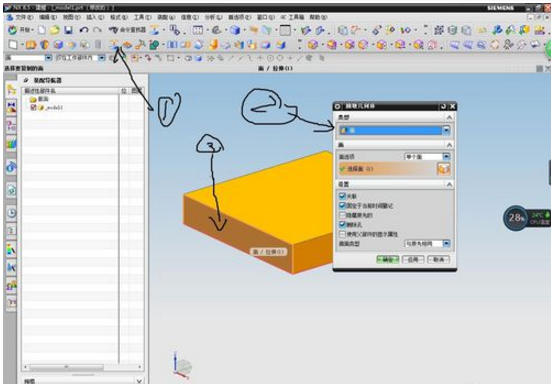Uncheck the 关联 (Associative) checkbox
The width and height of the screenshot is (551, 384).
342,196
